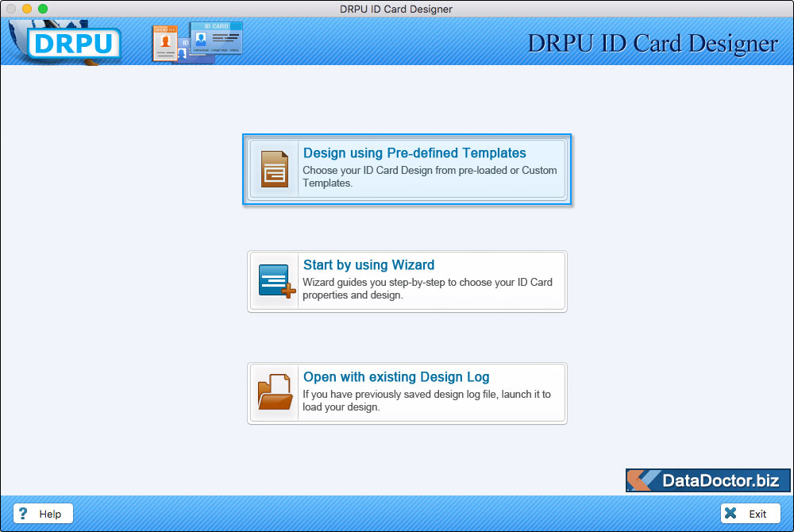Click the question mark Help icon
Image resolution: width=794 pixels, height=532 pixels.
pyautogui.click(x=23, y=513)
